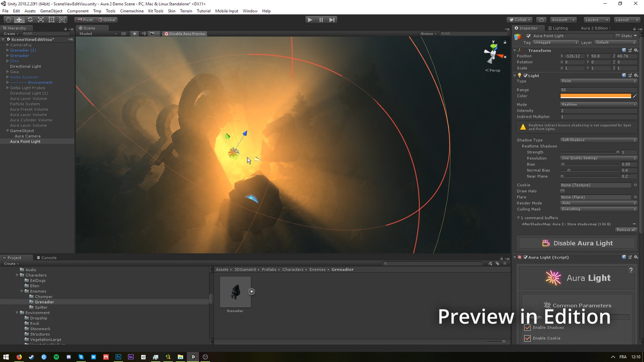The image size is (644, 362).
Task: Collapse the Transform component foldout
Action: [516, 50]
